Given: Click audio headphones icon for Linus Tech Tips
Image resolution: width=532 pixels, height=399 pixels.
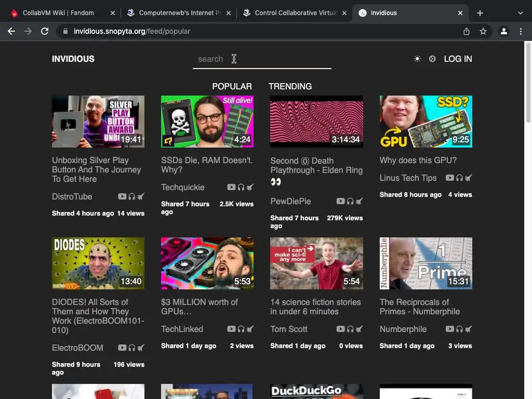Looking at the screenshot, I should point(459,178).
